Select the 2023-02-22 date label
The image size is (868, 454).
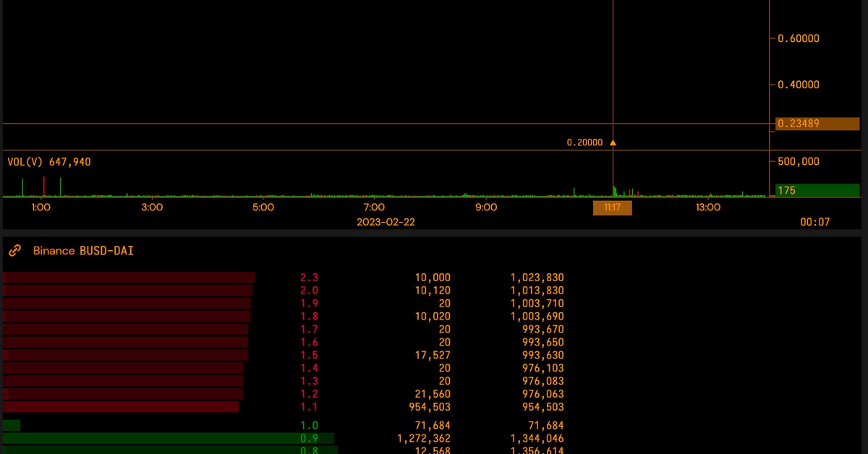pos(386,222)
